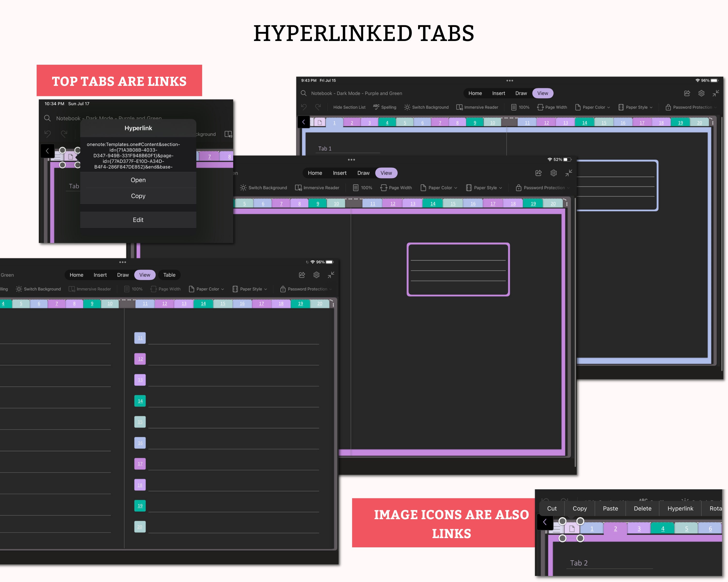The width and height of the screenshot is (728, 582).
Task: Toggle Hide Section List
Action: point(349,107)
